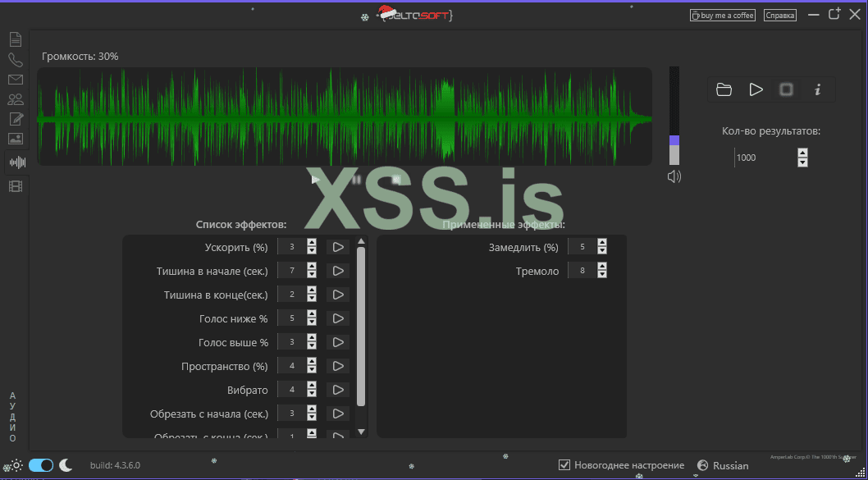Open the people/contacts section in sidebar
The height and width of the screenshot is (480, 868).
pos(16,99)
